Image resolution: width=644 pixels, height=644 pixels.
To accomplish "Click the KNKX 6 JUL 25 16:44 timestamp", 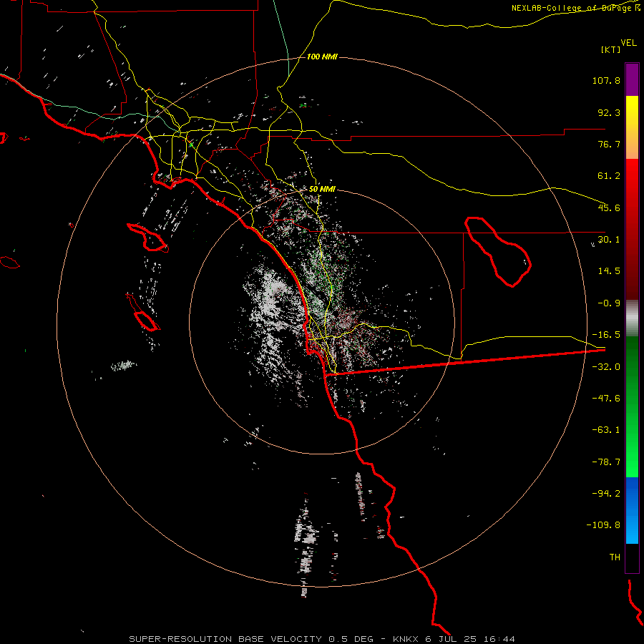I will click(454, 639).
